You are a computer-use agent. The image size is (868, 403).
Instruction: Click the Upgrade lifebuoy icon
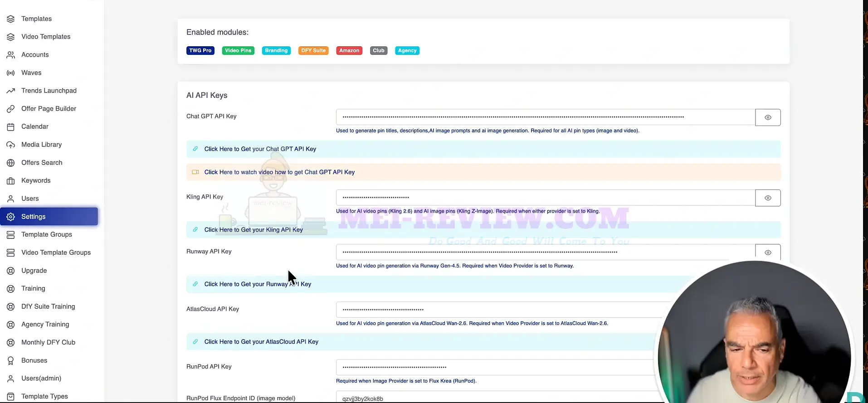[11, 271]
